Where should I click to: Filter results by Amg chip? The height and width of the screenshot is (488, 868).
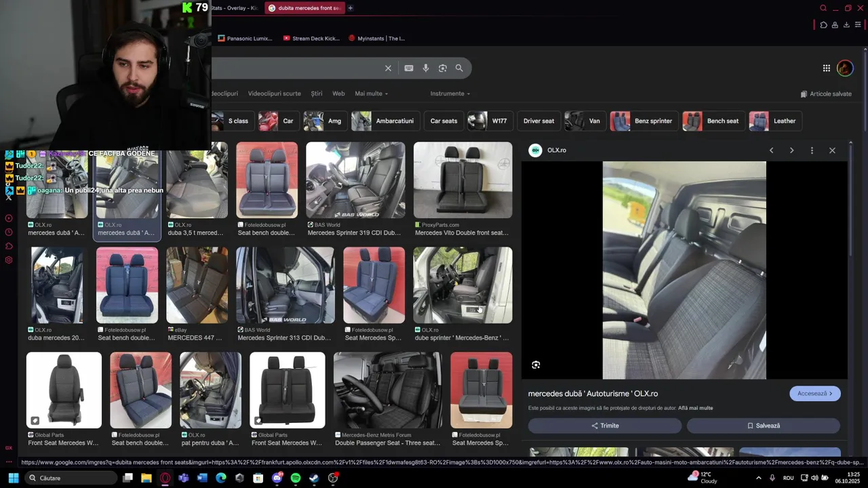(x=324, y=121)
